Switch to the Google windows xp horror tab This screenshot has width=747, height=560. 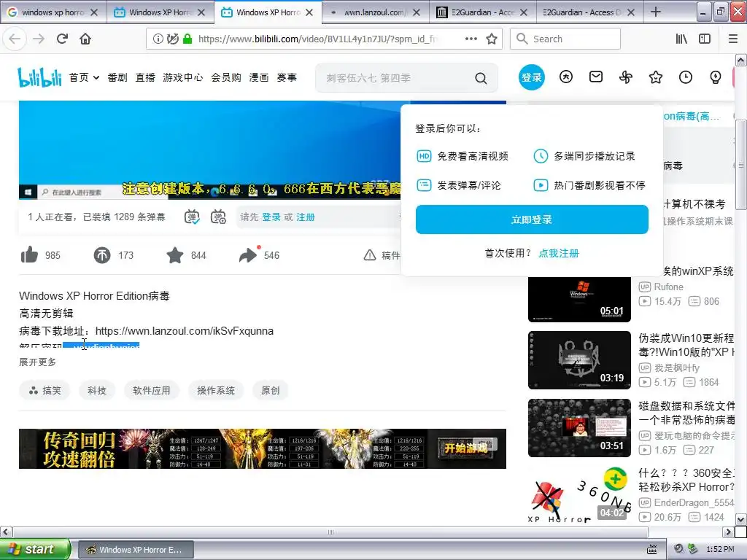53,12
